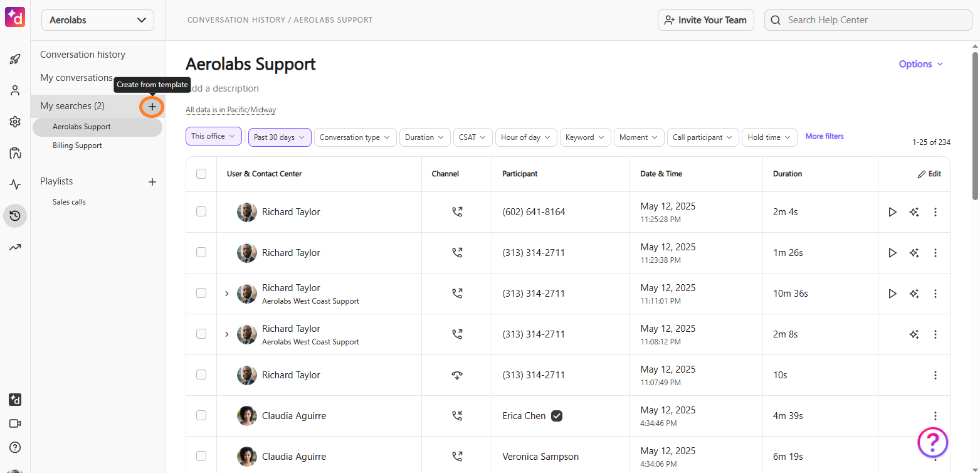Viewport: 980px width, 473px height.
Task: Open the three-dot menu for the 11:25:28 PM call
Action: tap(935, 212)
